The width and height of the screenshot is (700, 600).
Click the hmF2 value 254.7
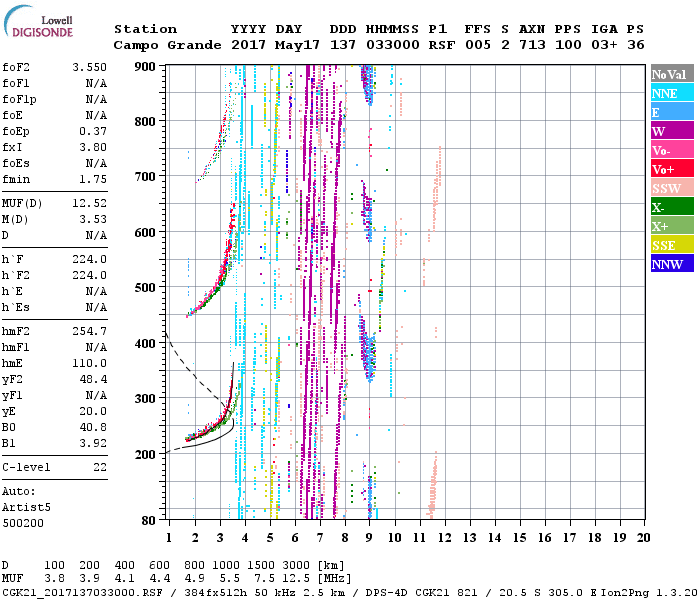89,331
